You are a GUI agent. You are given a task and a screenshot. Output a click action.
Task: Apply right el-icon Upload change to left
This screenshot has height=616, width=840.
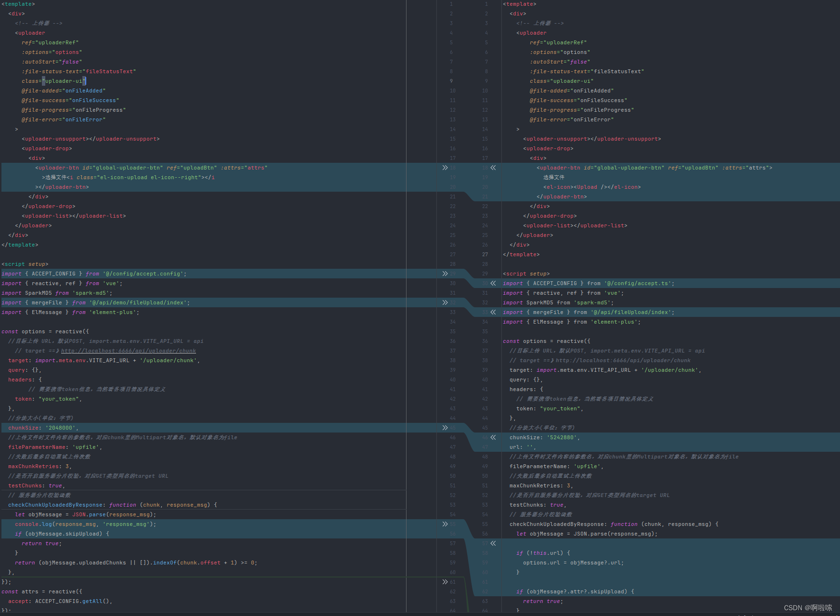[x=493, y=168]
